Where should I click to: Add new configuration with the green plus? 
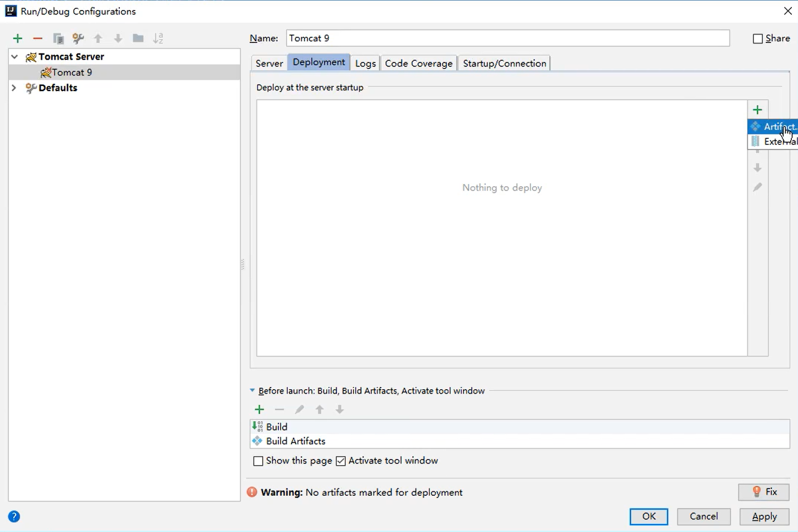(x=18, y=38)
